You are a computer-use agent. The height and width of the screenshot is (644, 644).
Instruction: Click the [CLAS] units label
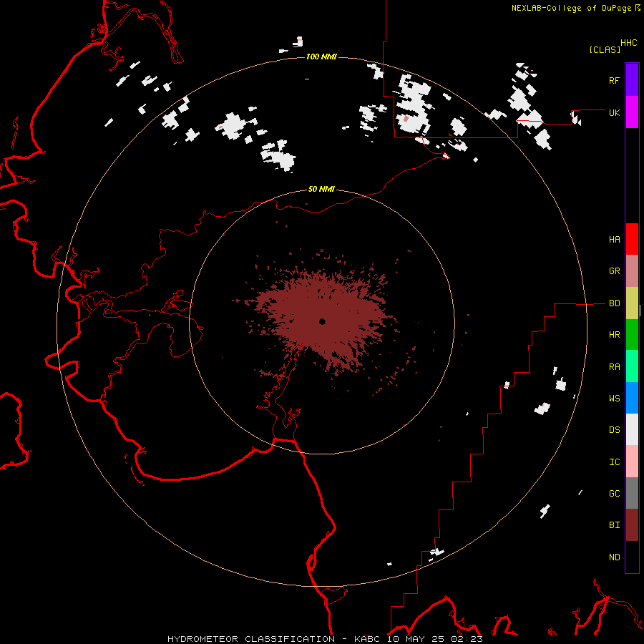tap(605, 49)
